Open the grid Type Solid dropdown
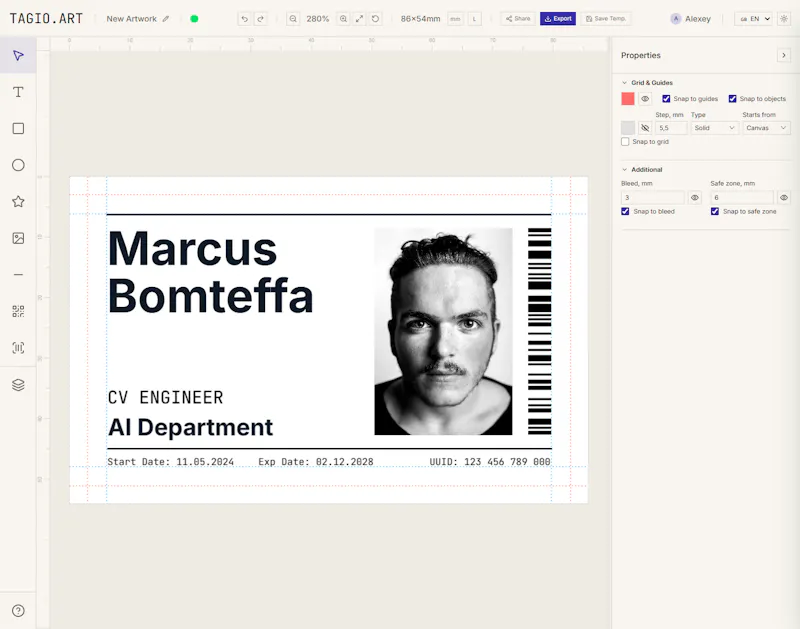 714,128
